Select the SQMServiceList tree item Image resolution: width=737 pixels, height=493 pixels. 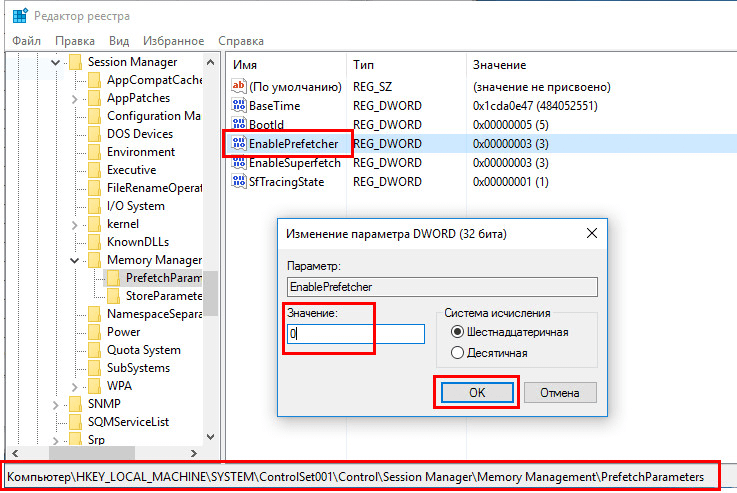coord(128,422)
